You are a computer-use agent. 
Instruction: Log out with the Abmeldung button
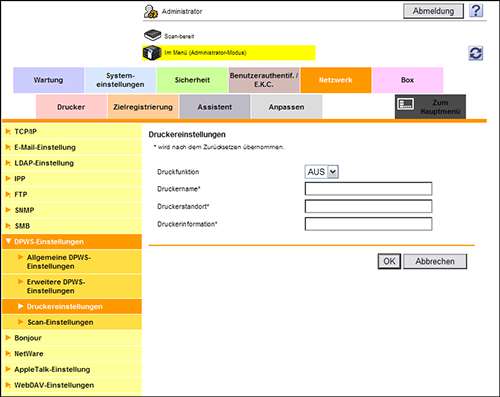433,11
